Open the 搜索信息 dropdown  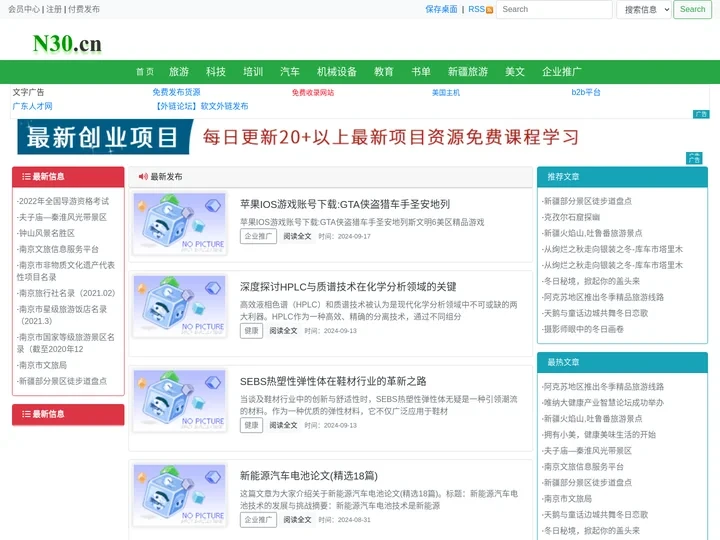point(644,9)
